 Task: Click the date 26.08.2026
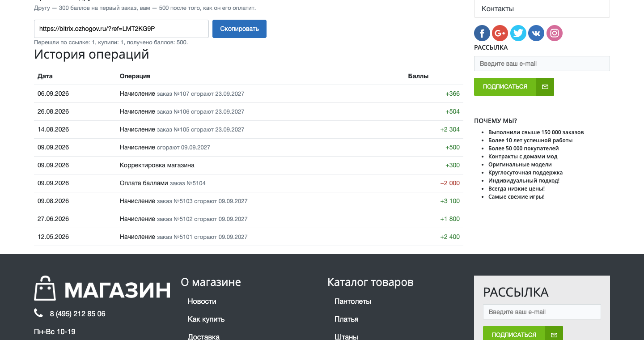coord(53,111)
